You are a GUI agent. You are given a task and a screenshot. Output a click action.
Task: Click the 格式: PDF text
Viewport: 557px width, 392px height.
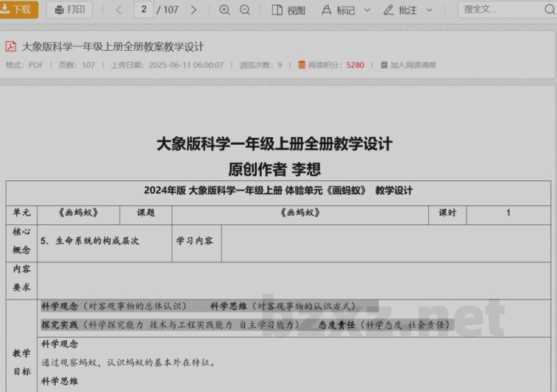click(24, 65)
